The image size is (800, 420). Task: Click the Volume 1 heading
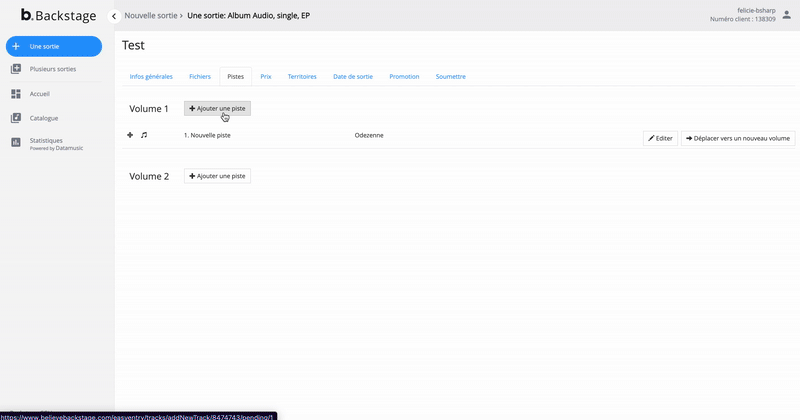click(148, 109)
